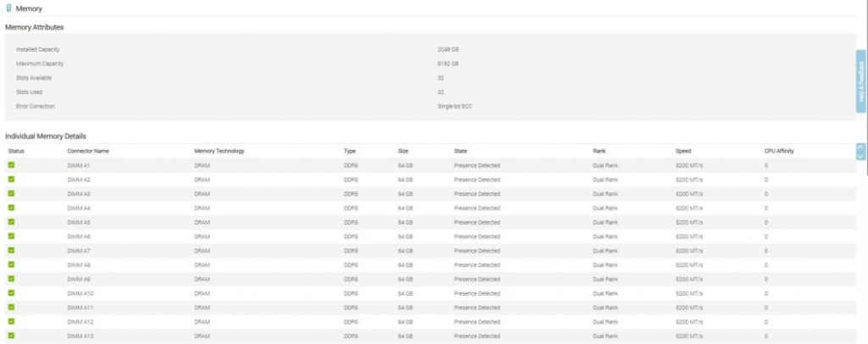The image size is (868, 344).
Task: Select the status check for DIMM A5
Action: point(12,221)
